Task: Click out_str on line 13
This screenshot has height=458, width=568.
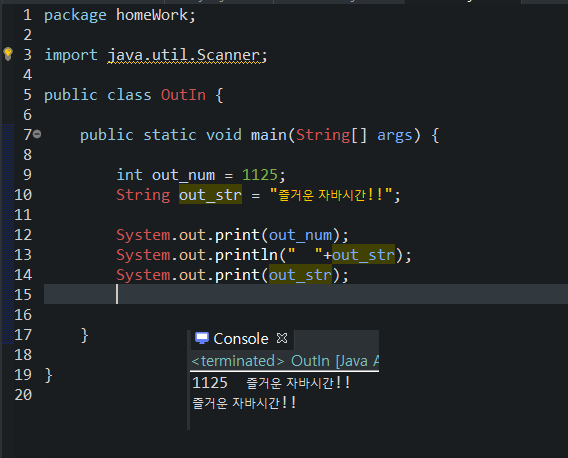Action: [x=363, y=255]
